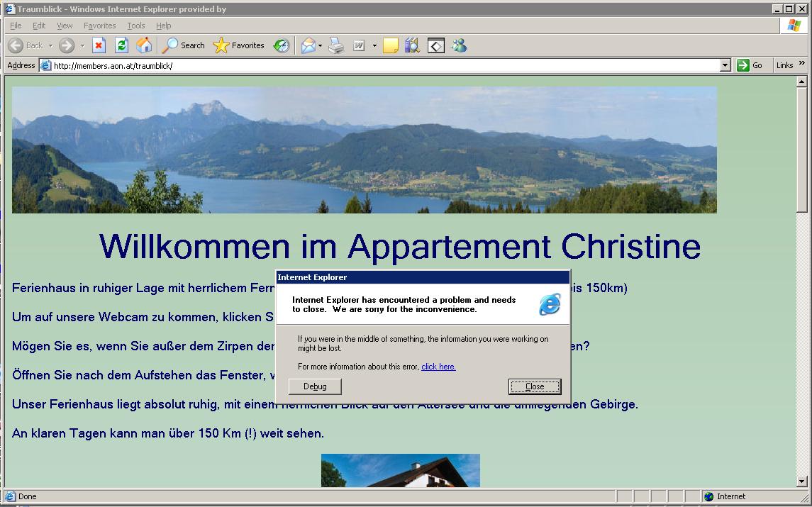Click the 'Internet Explorer' dialog title bar

click(x=423, y=277)
